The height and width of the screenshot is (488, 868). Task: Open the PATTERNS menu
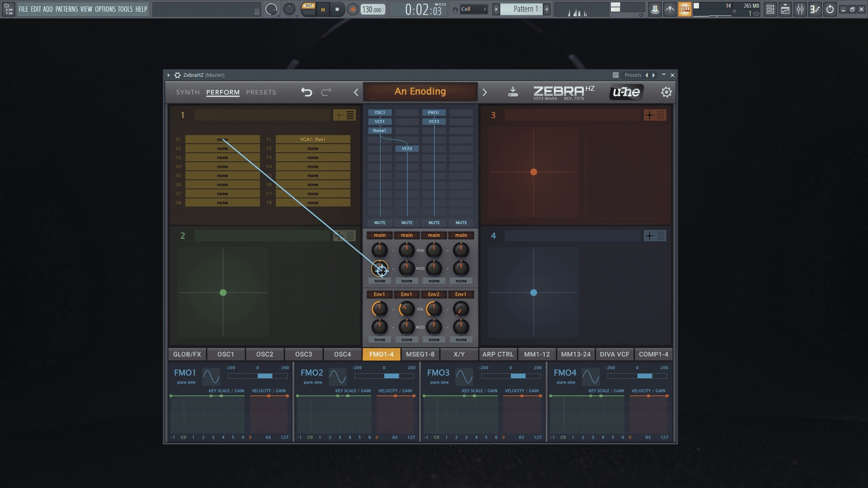(x=66, y=9)
